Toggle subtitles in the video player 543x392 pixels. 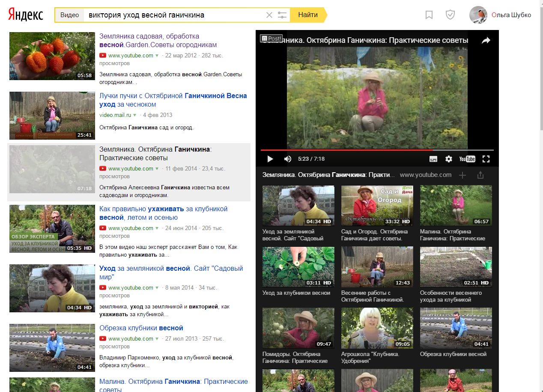[433, 159]
